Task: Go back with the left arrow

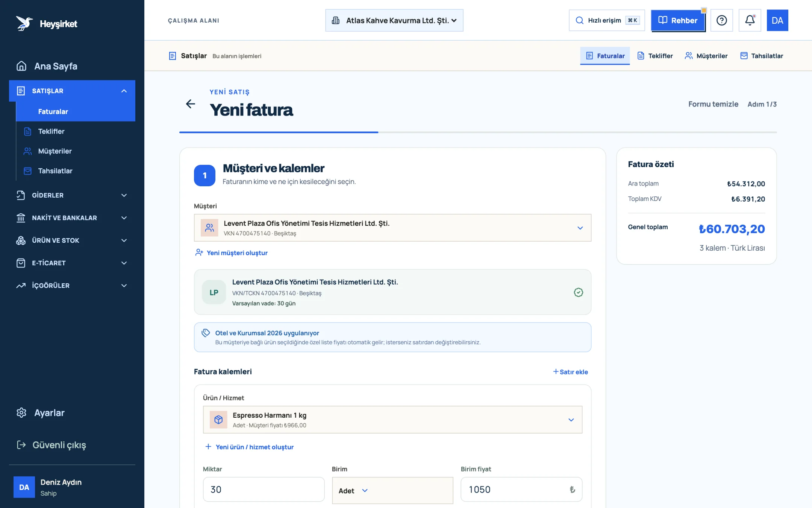Action: click(191, 104)
